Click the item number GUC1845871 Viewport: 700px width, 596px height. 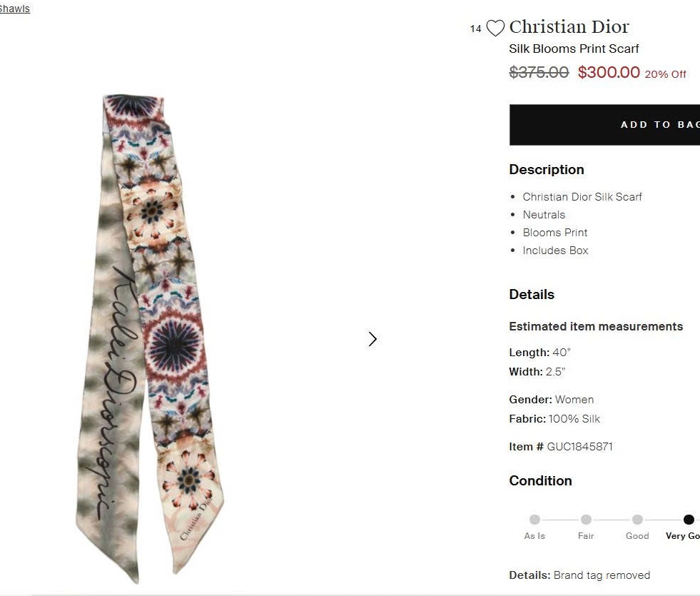coord(579,447)
